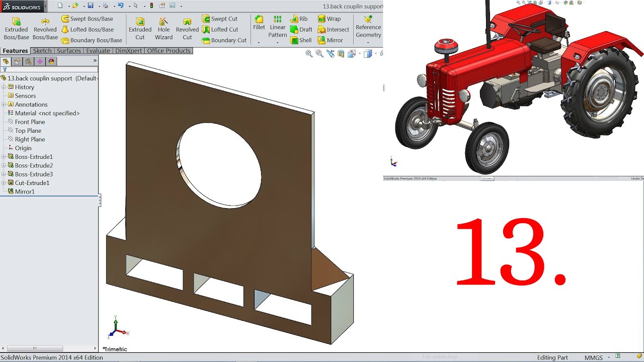This screenshot has width=644, height=362.
Task: Open the Hole Wizard
Action: tap(164, 29)
